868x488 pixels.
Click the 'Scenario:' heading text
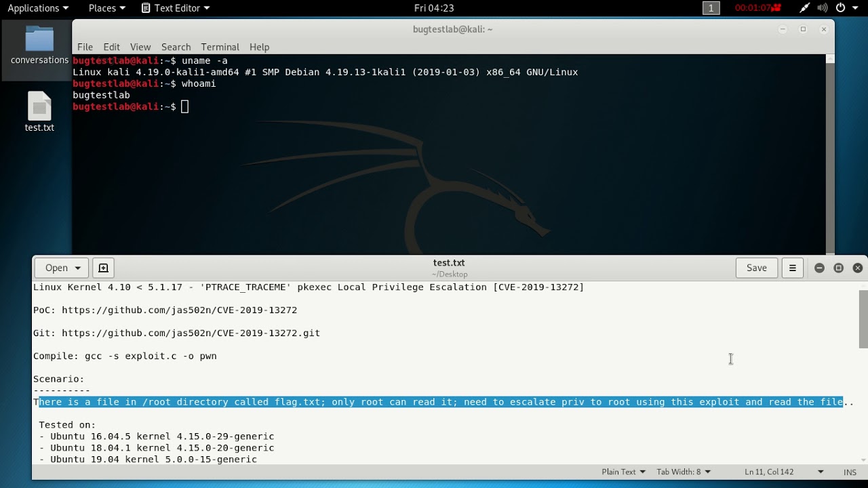click(59, 379)
